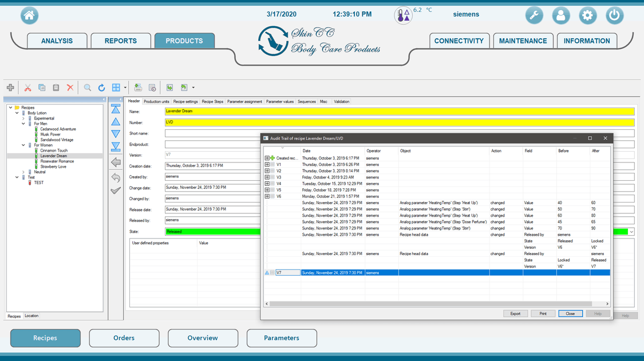Click the Orders button

pyautogui.click(x=124, y=338)
